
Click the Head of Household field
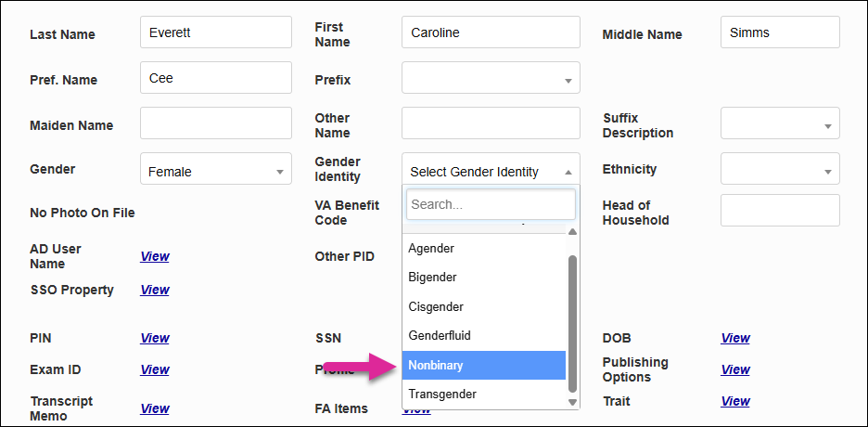(780, 210)
